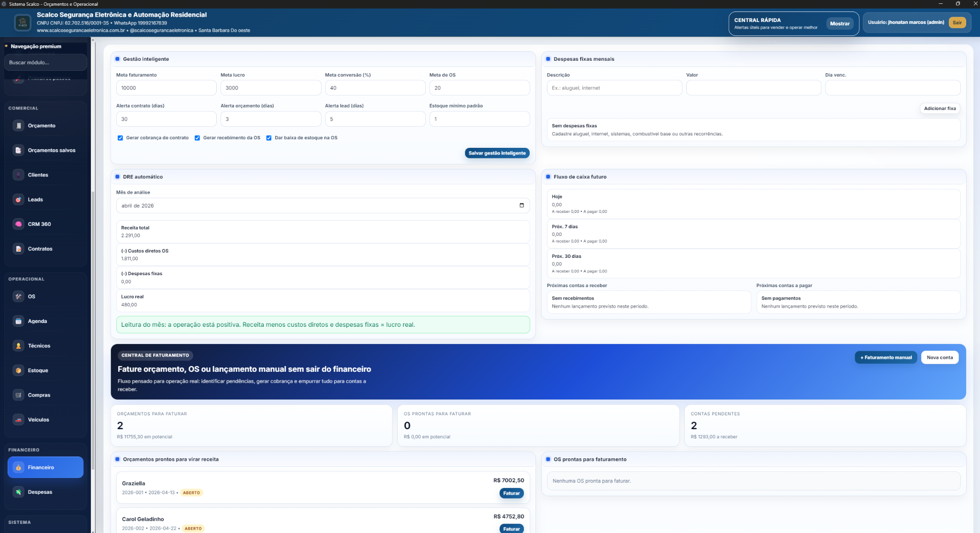Click the Técnicos person icon
The height and width of the screenshot is (533, 980).
point(18,346)
